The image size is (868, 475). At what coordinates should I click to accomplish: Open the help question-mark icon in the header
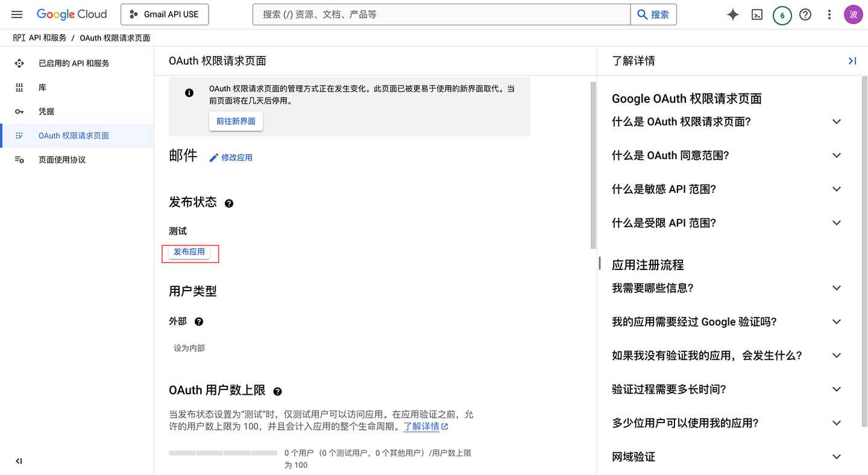point(805,15)
